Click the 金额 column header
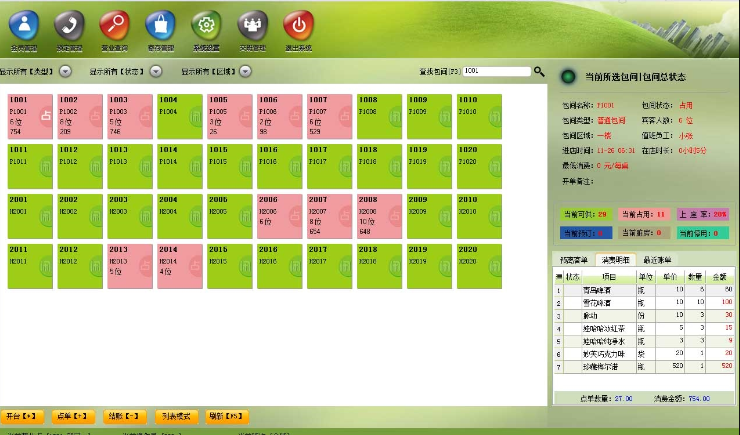This screenshot has width=740, height=435. click(x=719, y=277)
